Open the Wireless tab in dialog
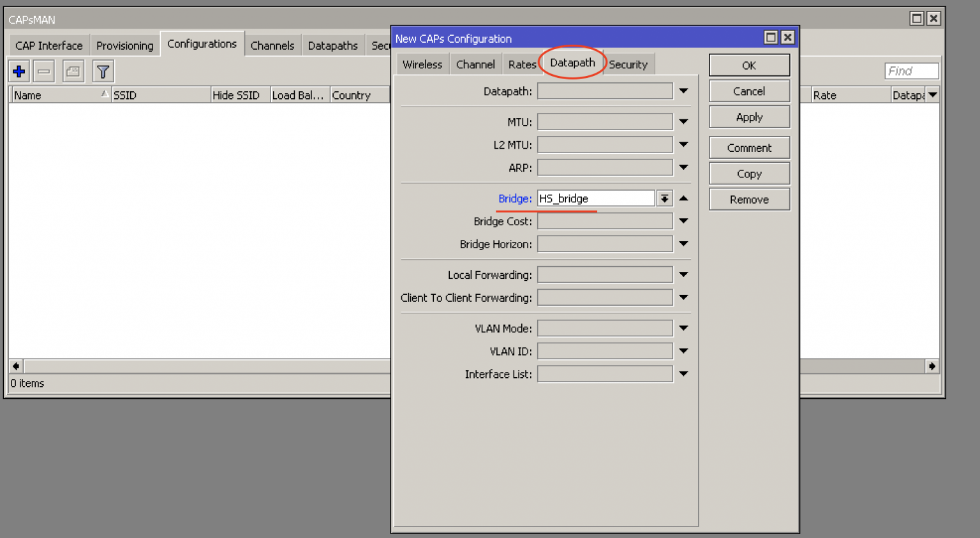This screenshot has width=980, height=538. pos(422,64)
